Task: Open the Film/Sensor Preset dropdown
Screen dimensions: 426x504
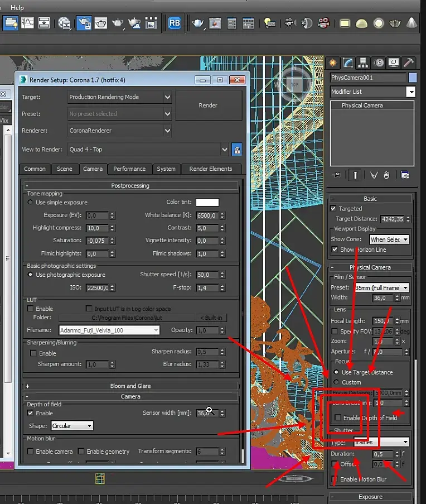Action: coord(381,287)
